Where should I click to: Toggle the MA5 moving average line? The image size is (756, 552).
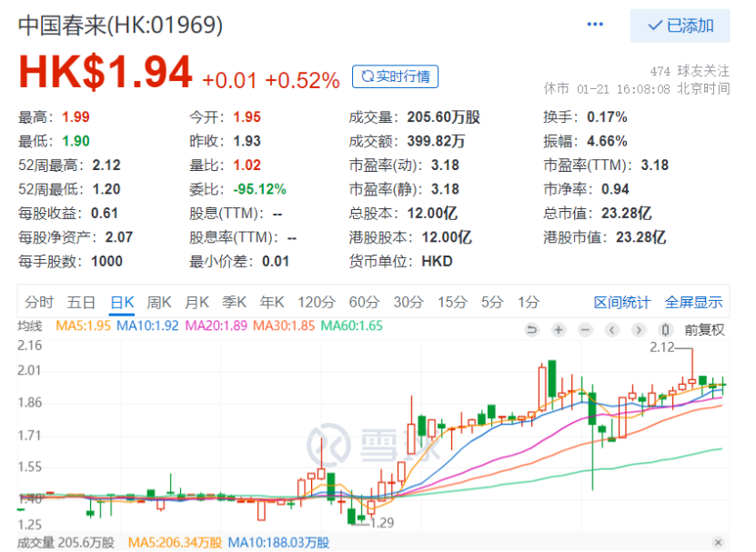(83, 326)
